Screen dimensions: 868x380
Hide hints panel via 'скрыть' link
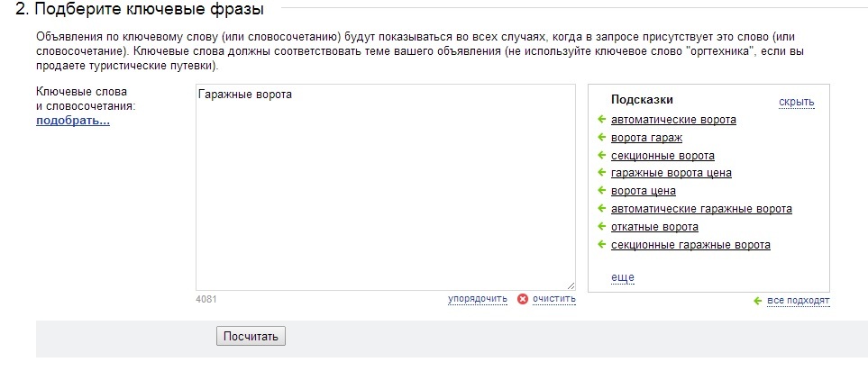797,103
